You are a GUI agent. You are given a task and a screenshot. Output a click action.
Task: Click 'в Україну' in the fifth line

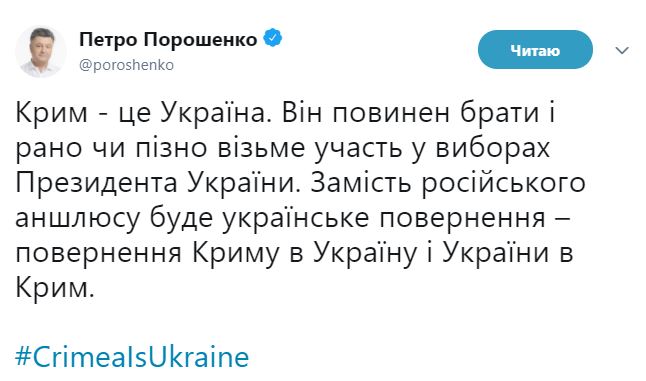pos(353,254)
